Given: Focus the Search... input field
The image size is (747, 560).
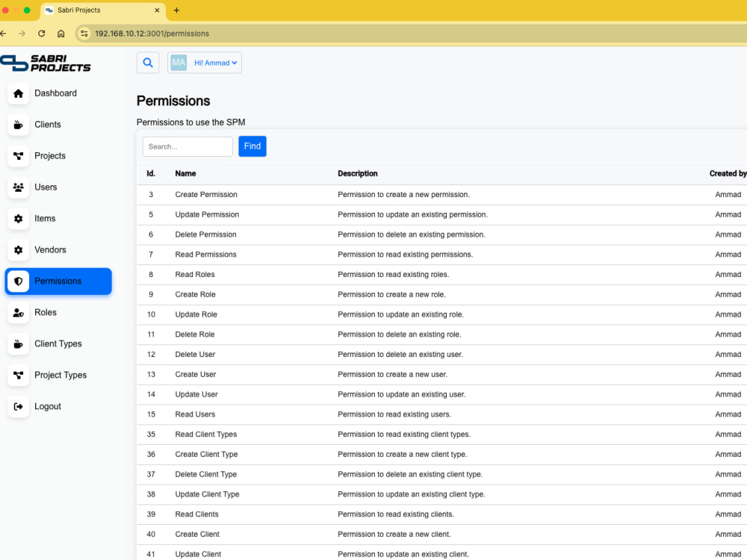Looking at the screenshot, I should (x=187, y=146).
